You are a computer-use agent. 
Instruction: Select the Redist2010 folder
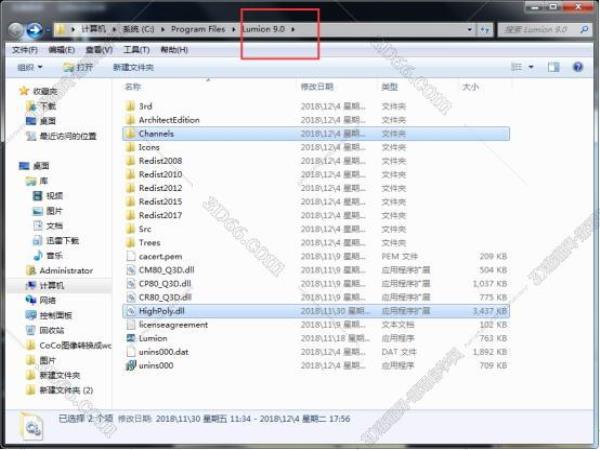160,174
